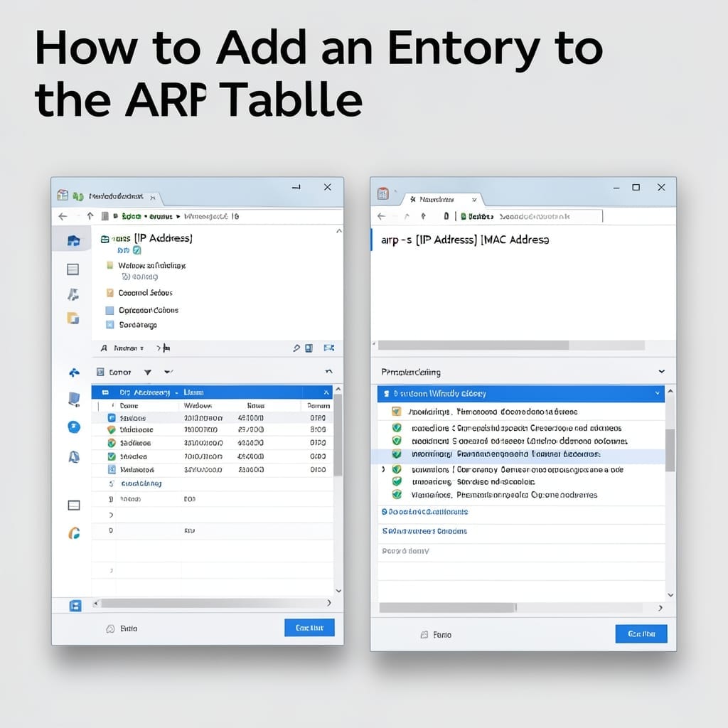Image resolution: width=728 pixels, height=728 pixels.
Task: Toggle the blue box on the Wntmotos row
Action: point(112,469)
